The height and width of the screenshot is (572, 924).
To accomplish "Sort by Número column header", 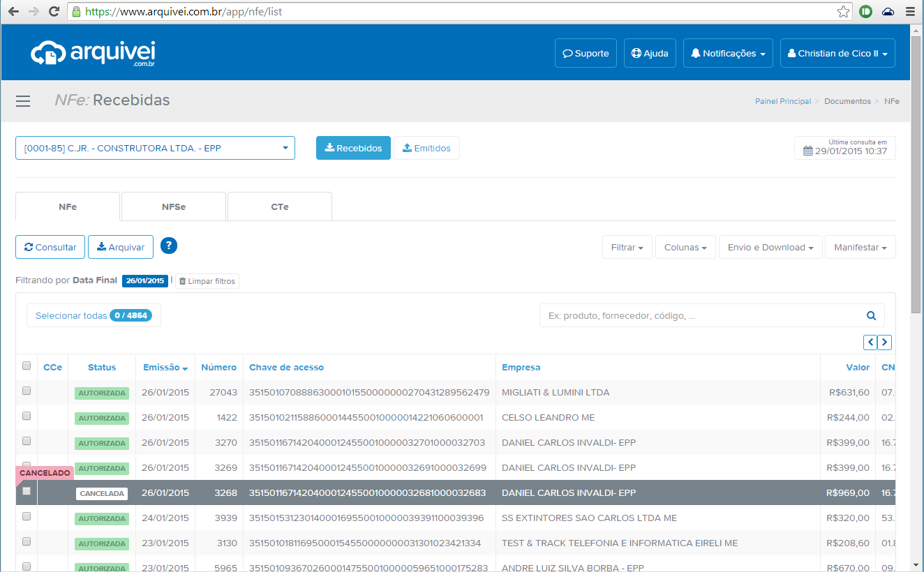I will 219,367.
